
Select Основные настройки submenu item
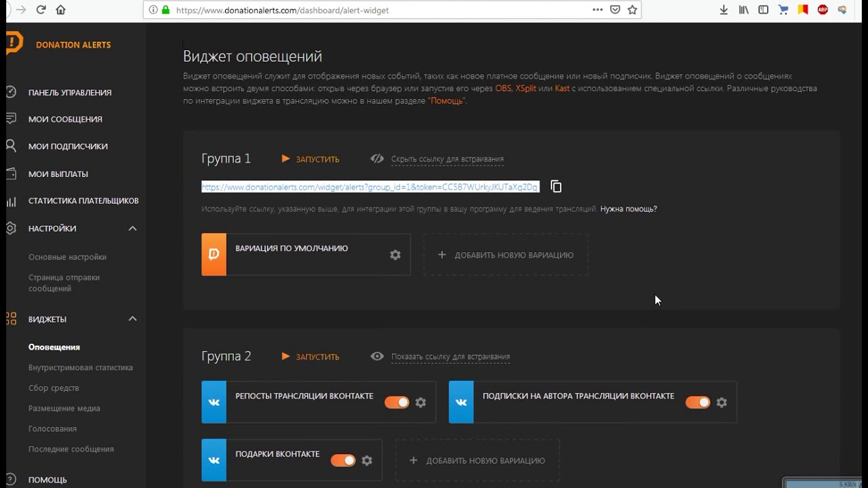pyautogui.click(x=67, y=257)
